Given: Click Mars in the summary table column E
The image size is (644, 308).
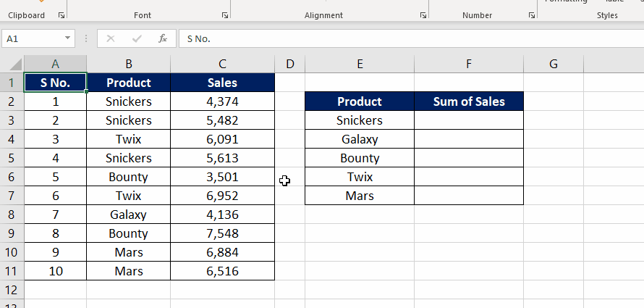Looking at the screenshot, I should 360,196.
